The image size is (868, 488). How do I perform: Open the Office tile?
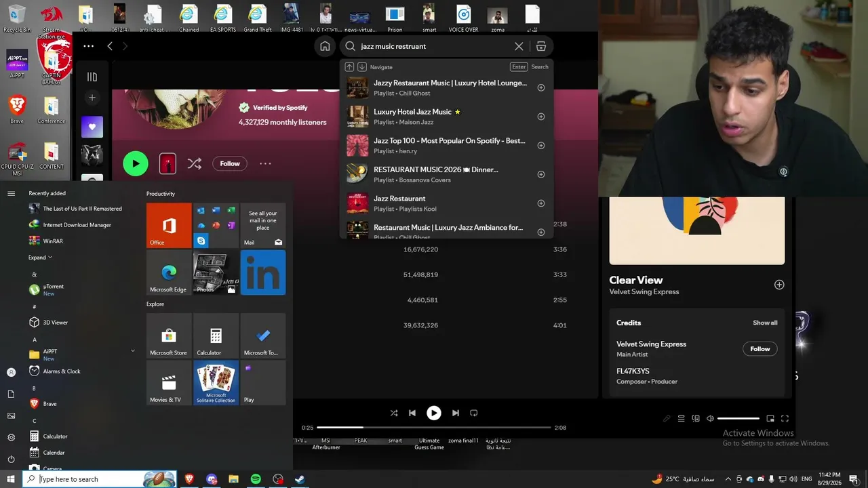click(169, 226)
